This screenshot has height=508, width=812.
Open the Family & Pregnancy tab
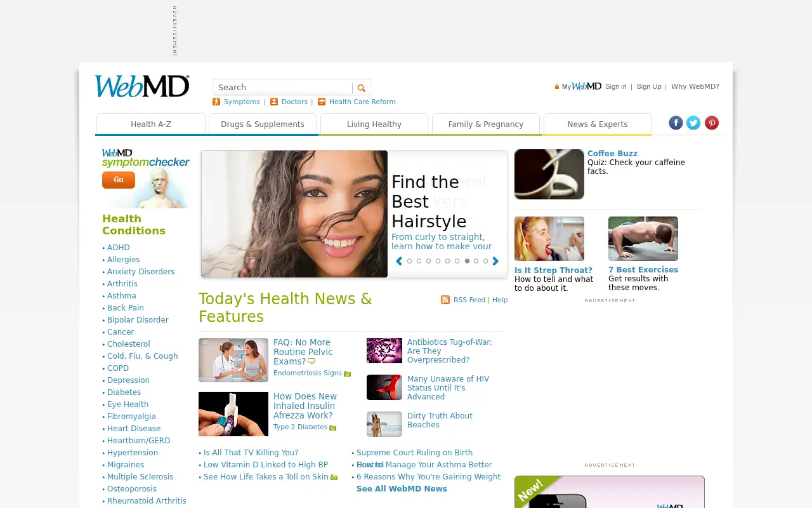pyautogui.click(x=486, y=124)
